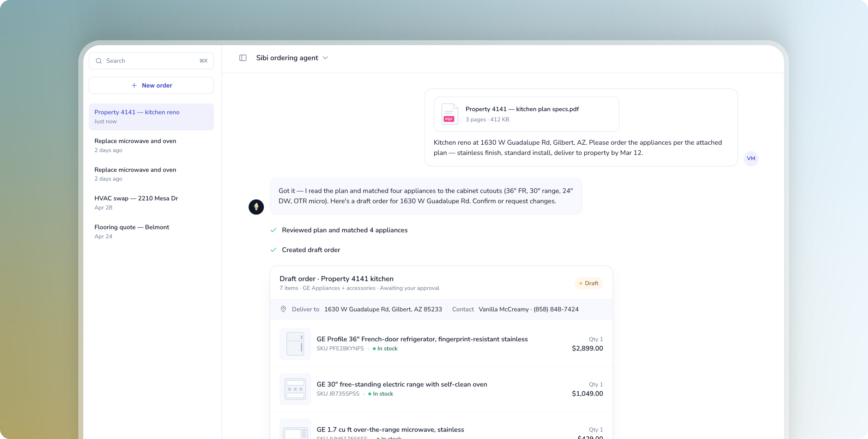The width and height of the screenshot is (868, 439).
Task: Select the GE Profile 36" French-door refrigerator item
Action: click(441, 344)
